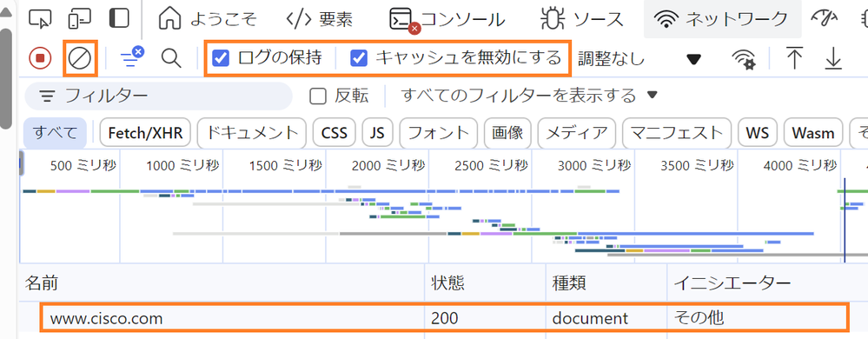Sort by 種類 column header
The width and height of the screenshot is (868, 339).
pyautogui.click(x=606, y=283)
